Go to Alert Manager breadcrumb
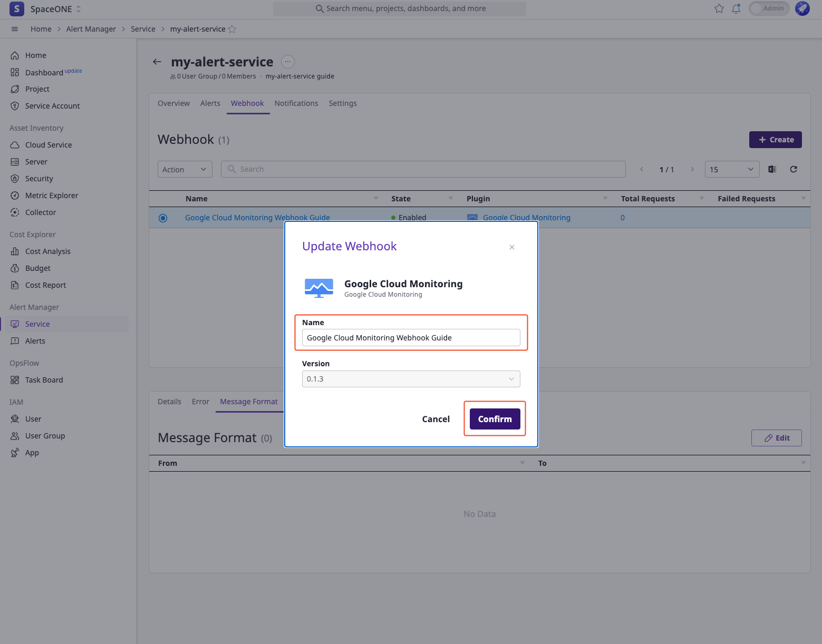The image size is (822, 644). click(x=91, y=29)
